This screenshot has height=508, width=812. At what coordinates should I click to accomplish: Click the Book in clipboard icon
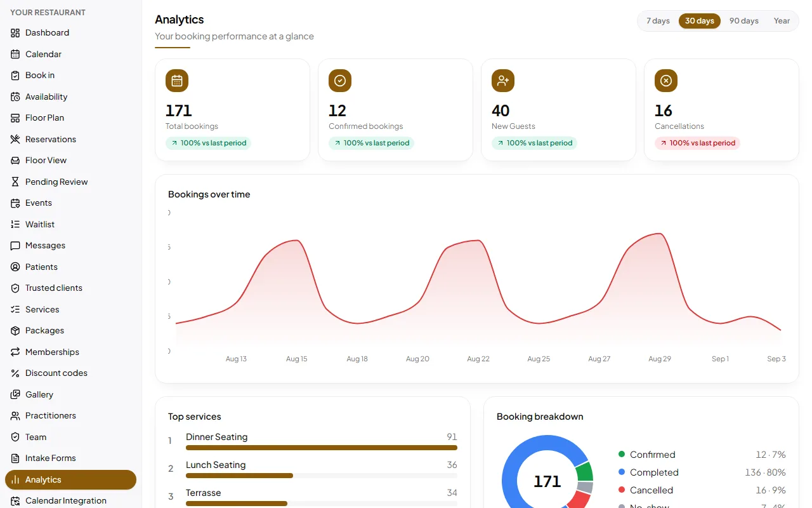tap(15, 75)
